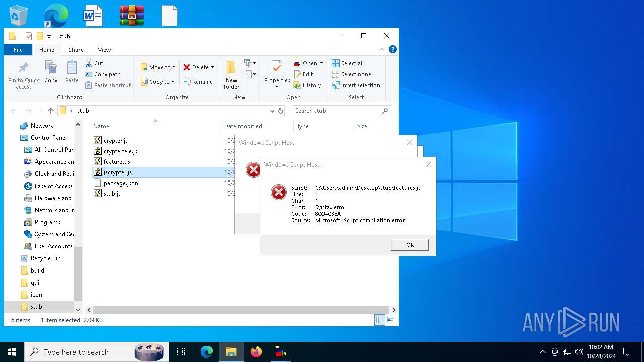Expand the address bar history dropdown
Viewport: 644px width, 362px height.
tap(272, 111)
